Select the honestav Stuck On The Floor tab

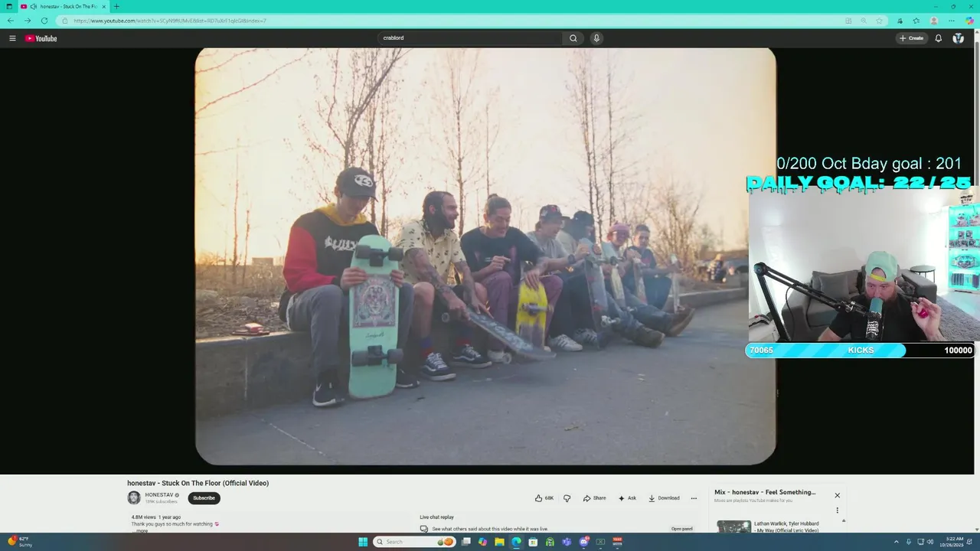63,6
